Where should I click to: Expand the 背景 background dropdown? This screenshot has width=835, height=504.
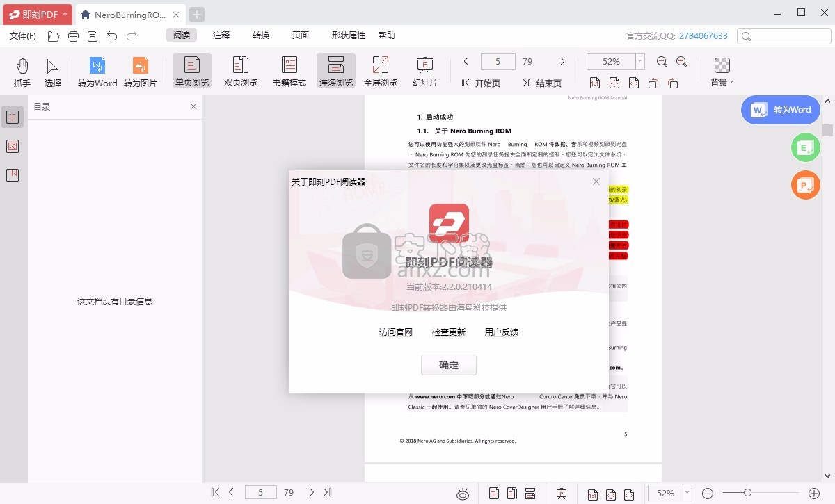(722, 72)
